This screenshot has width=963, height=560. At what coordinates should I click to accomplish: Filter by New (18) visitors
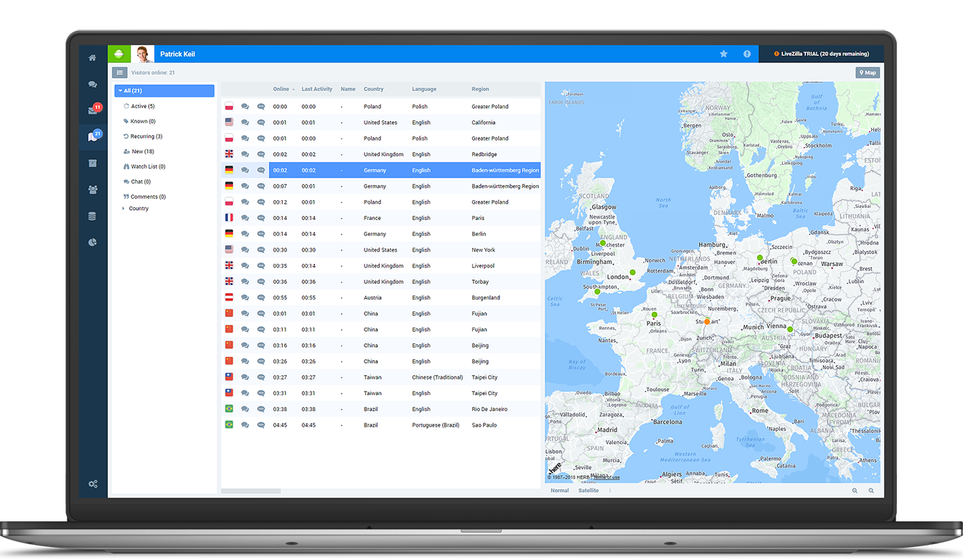138,151
